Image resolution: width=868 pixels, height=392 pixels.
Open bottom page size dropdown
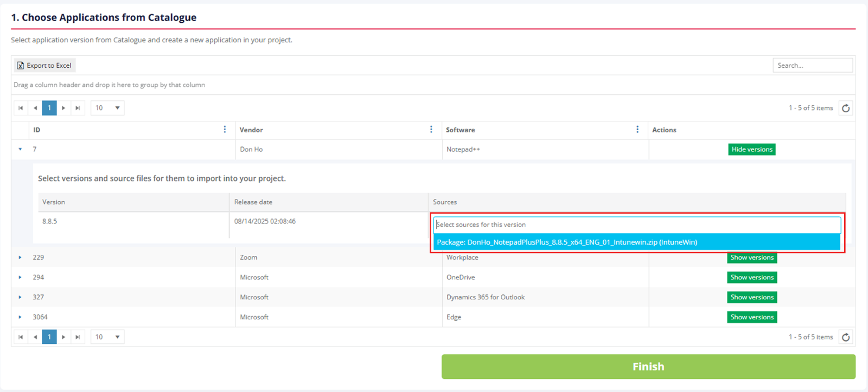[107, 337]
